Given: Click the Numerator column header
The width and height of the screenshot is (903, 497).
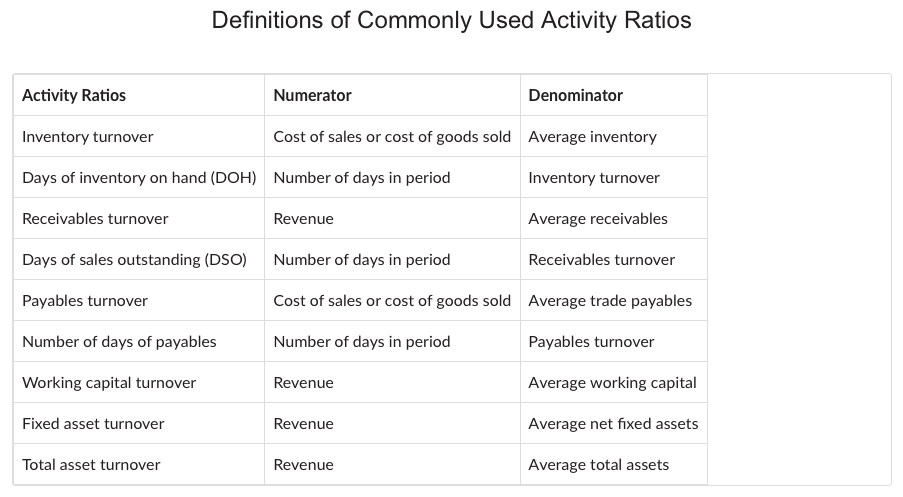Looking at the screenshot, I should 312,96.
